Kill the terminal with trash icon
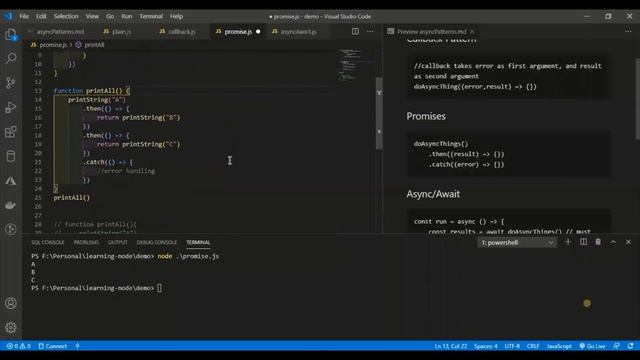Viewport: 640px width, 360px height. [x=598, y=242]
